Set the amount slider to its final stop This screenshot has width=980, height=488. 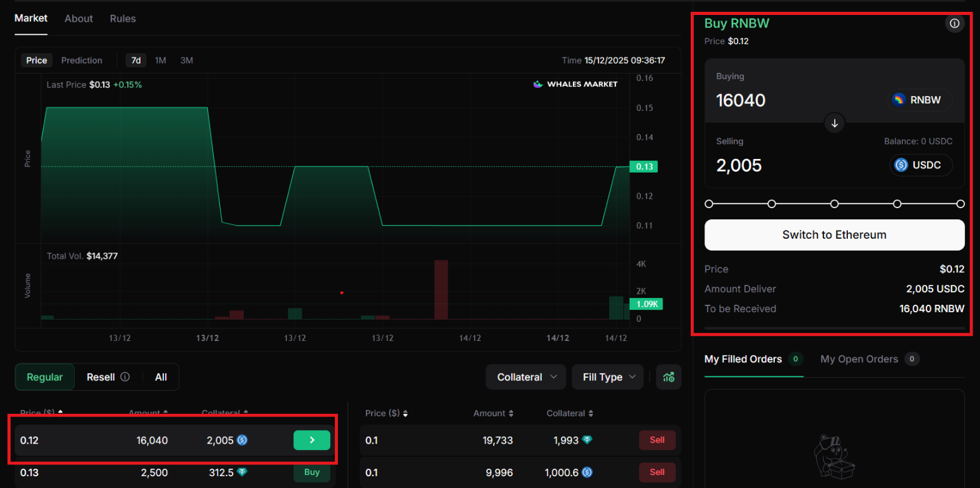961,204
